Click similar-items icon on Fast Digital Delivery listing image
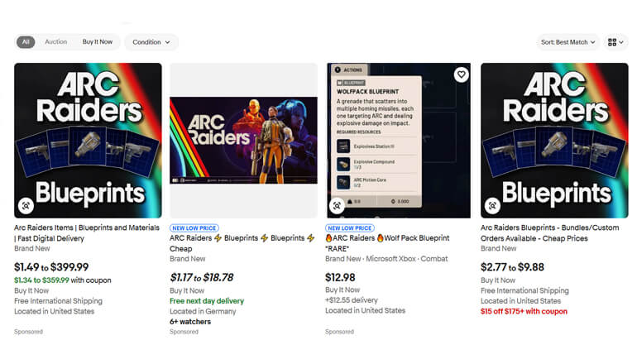 click(x=26, y=205)
